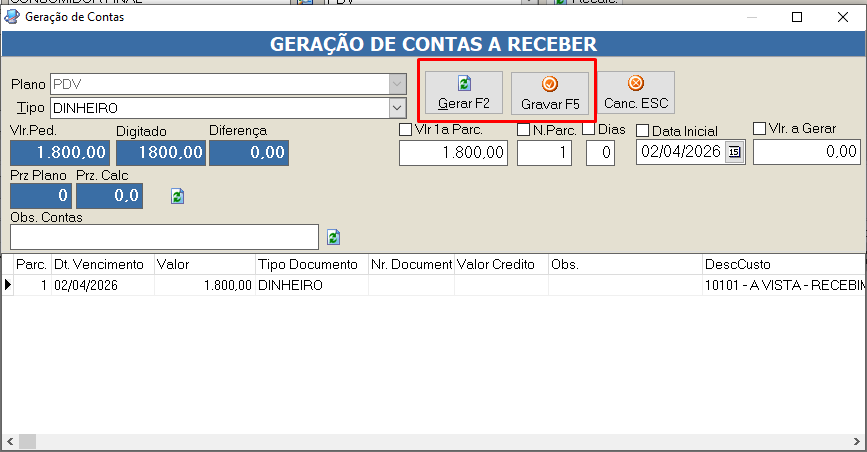Enable the Vlr. a Gerar checkbox

(x=760, y=128)
